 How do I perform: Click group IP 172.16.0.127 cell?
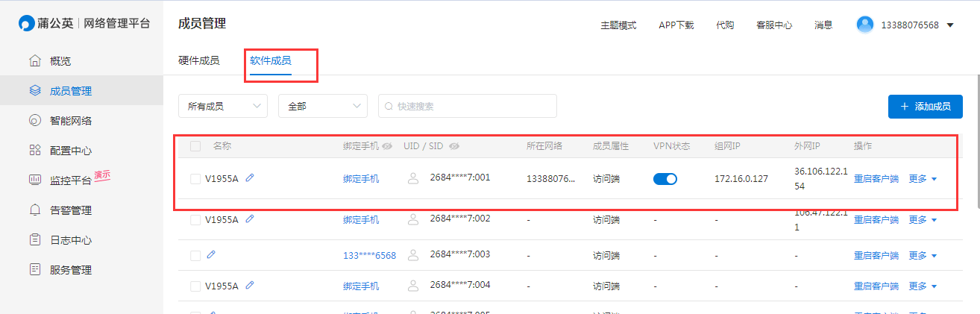pos(741,179)
